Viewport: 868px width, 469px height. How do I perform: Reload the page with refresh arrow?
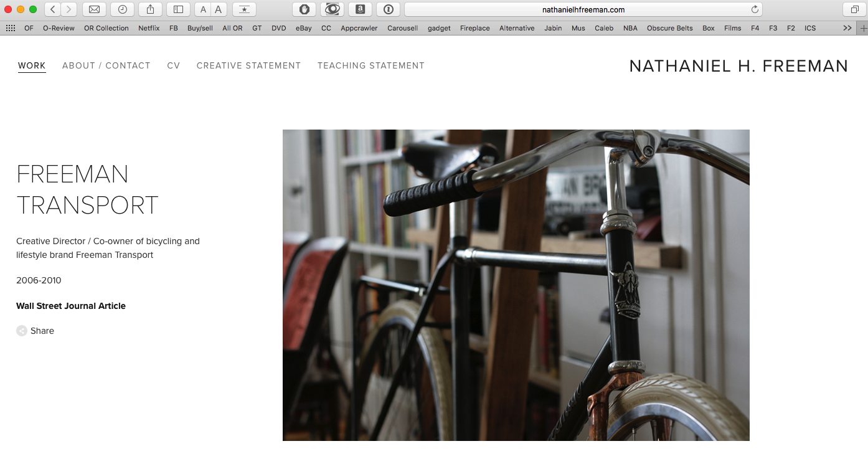click(755, 9)
